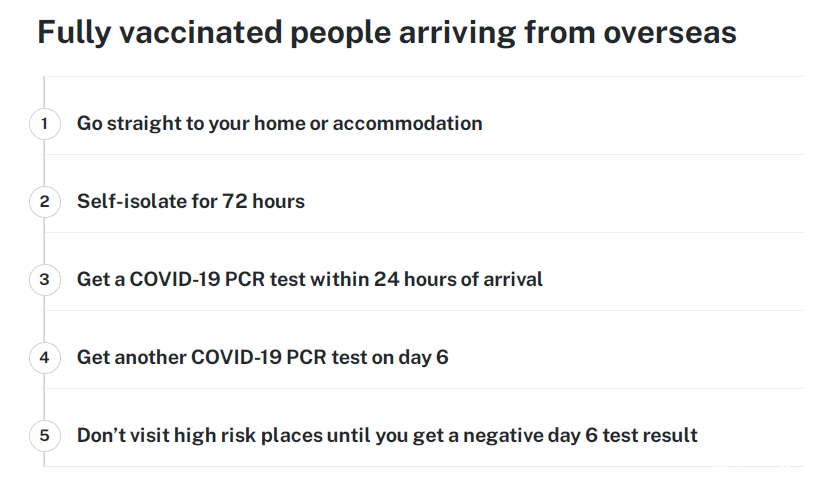Click 'negative day 6 test result' in step 5
The width and height of the screenshot is (822, 486).
click(580, 436)
